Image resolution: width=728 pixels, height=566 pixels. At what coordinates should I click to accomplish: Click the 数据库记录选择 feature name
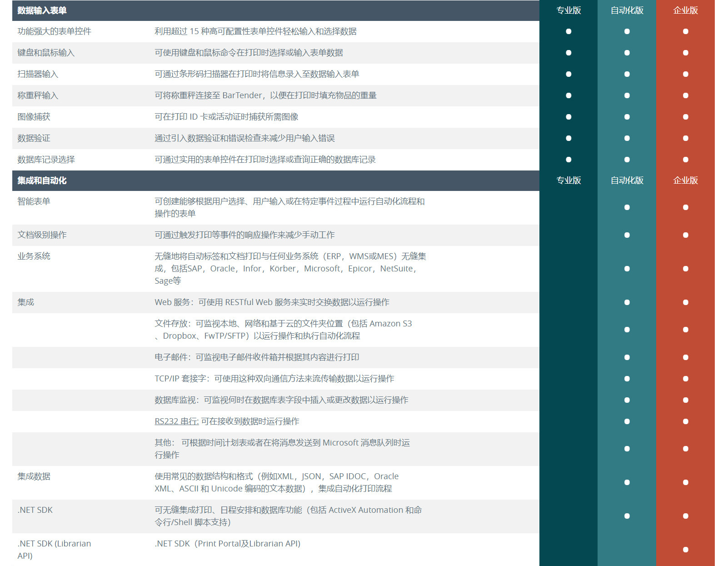pyautogui.click(x=46, y=160)
